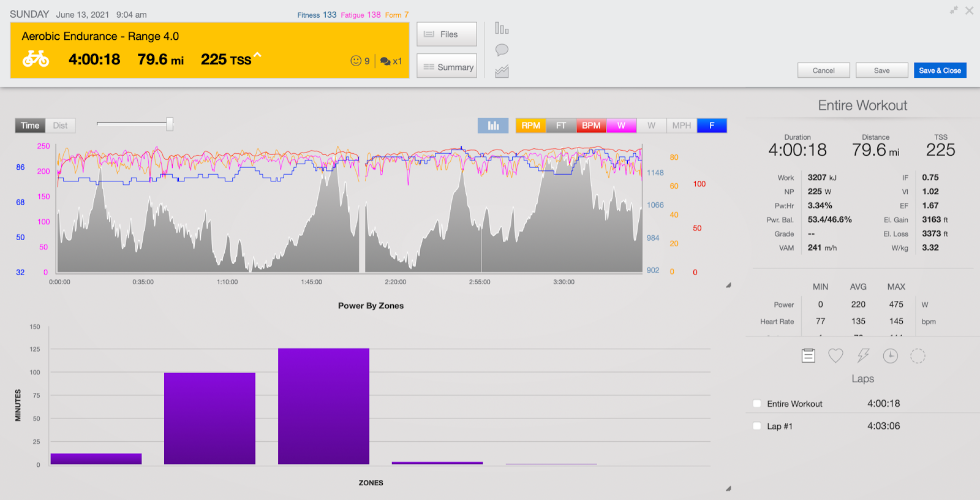Screen dimensions: 980x500
Task: Open the bar chart analysis icon beside Files
Action: [x=502, y=28]
